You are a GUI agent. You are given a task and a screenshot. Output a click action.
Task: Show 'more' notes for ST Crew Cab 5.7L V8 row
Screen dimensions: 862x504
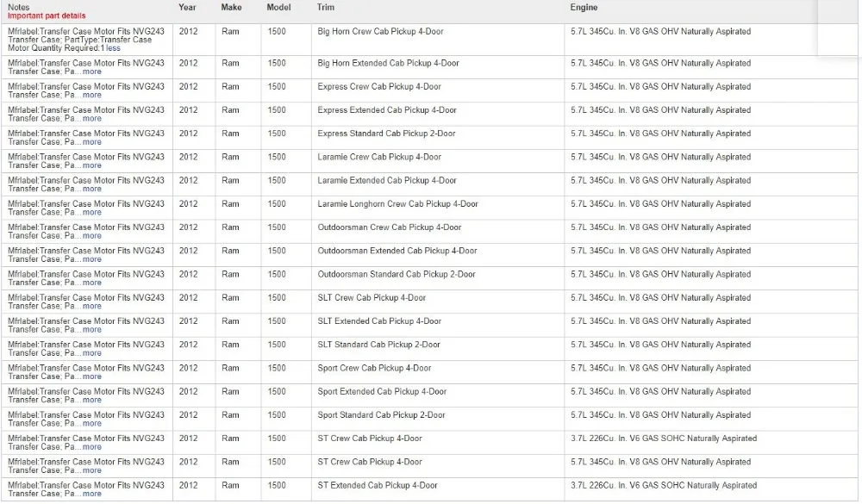(92, 470)
